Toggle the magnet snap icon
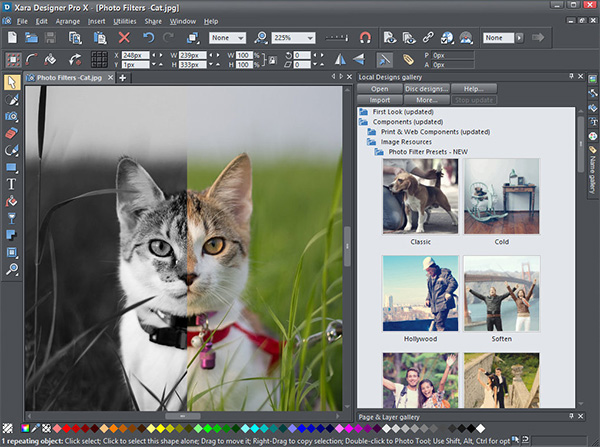This screenshot has height=447, width=600. pyautogui.click(x=365, y=38)
